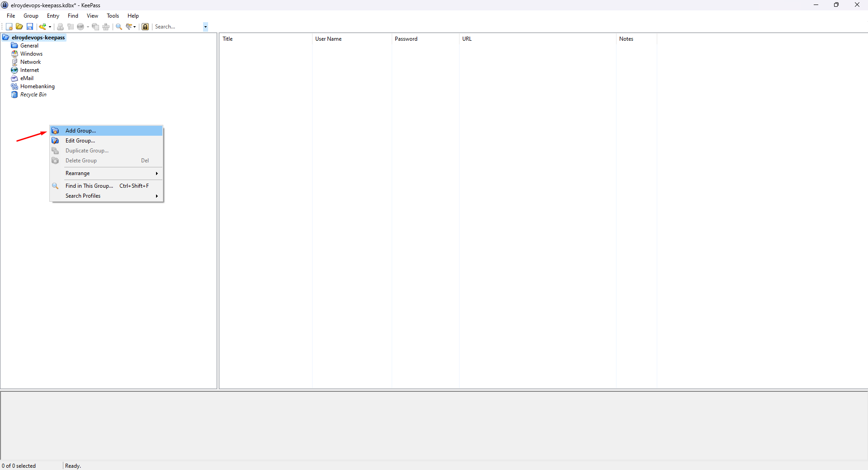Click the Windows group icon
The image size is (868, 470).
(14, 54)
